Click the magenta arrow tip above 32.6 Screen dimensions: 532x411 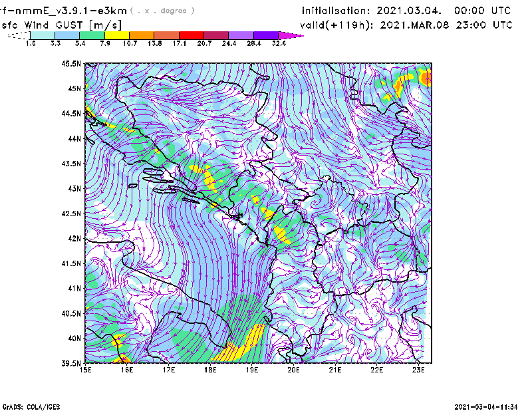tap(290, 35)
